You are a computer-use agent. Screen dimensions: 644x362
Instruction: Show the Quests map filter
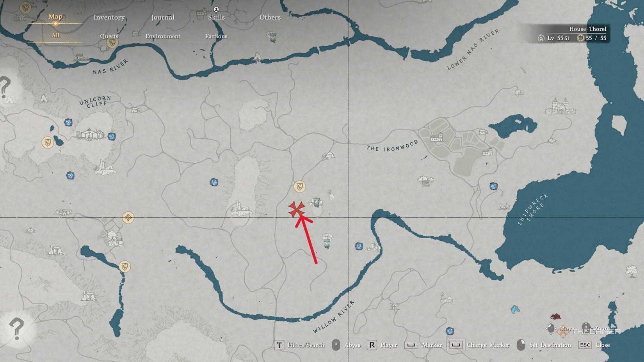(x=109, y=36)
